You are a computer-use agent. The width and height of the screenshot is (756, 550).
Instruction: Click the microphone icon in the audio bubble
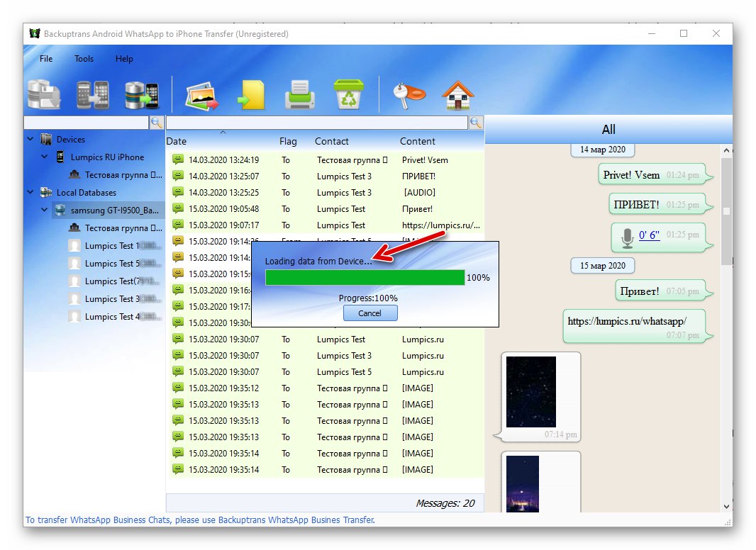coord(627,237)
